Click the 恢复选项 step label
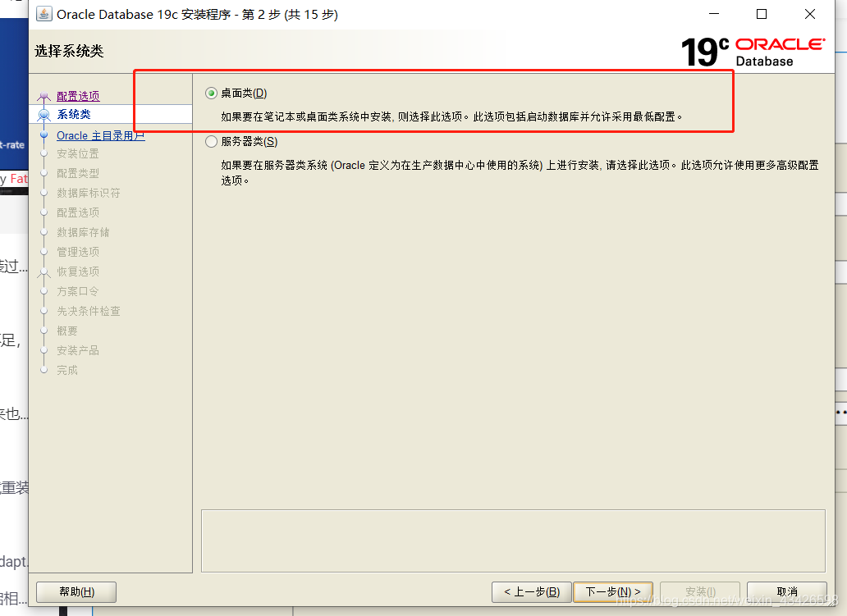The image size is (847, 616). [x=78, y=271]
